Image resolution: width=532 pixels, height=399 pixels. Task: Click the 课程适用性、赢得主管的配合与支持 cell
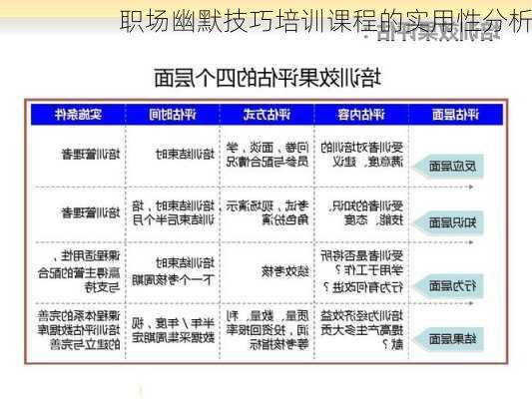pos(79,271)
